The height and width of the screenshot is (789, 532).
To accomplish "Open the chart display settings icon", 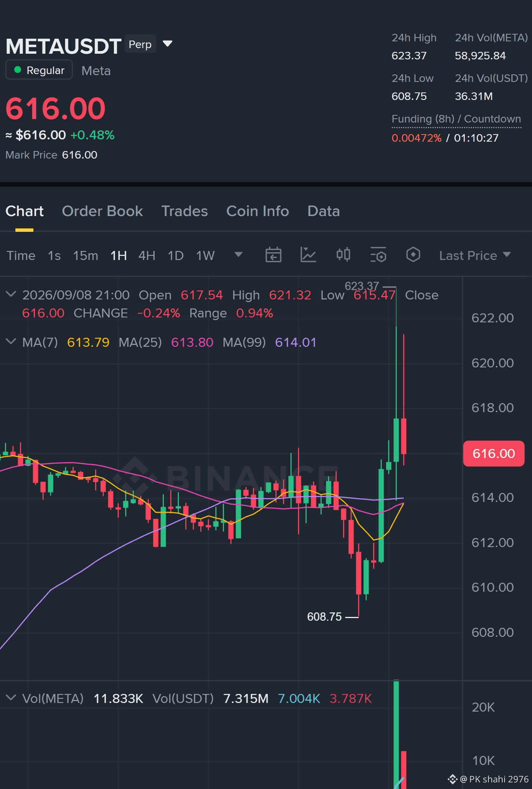I will (x=378, y=255).
